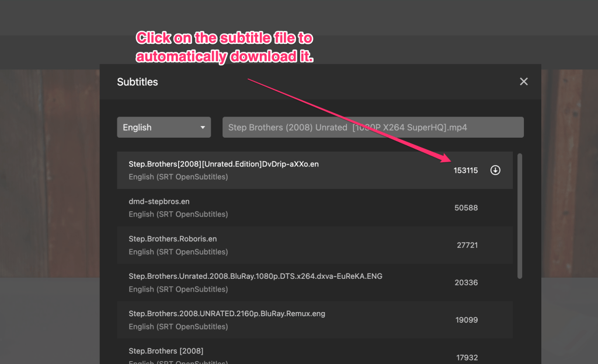Click the source label under dmd-stepbros.en
Image resolution: width=598 pixels, height=364 pixels.
178,214
